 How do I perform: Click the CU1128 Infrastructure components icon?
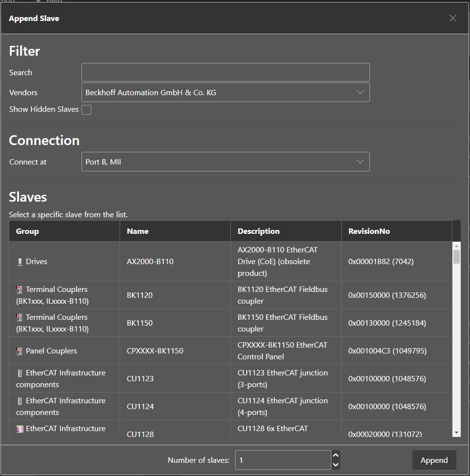20,429
